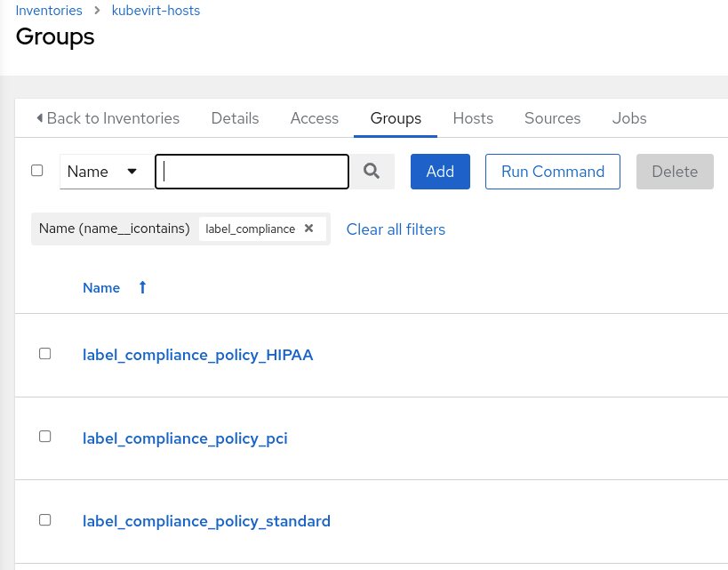Check the label_compliance_policy_HIPAA row checkbox
The width and height of the screenshot is (728, 570).
45,354
